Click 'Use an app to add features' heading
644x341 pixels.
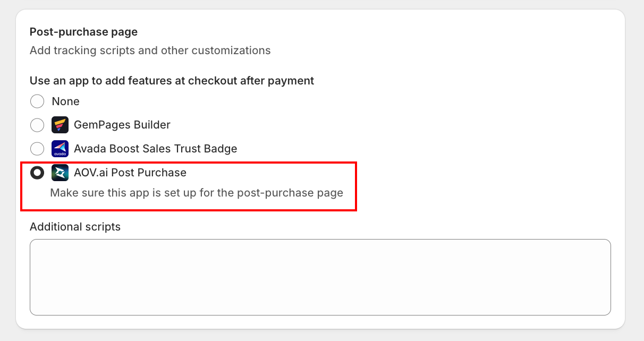(172, 81)
